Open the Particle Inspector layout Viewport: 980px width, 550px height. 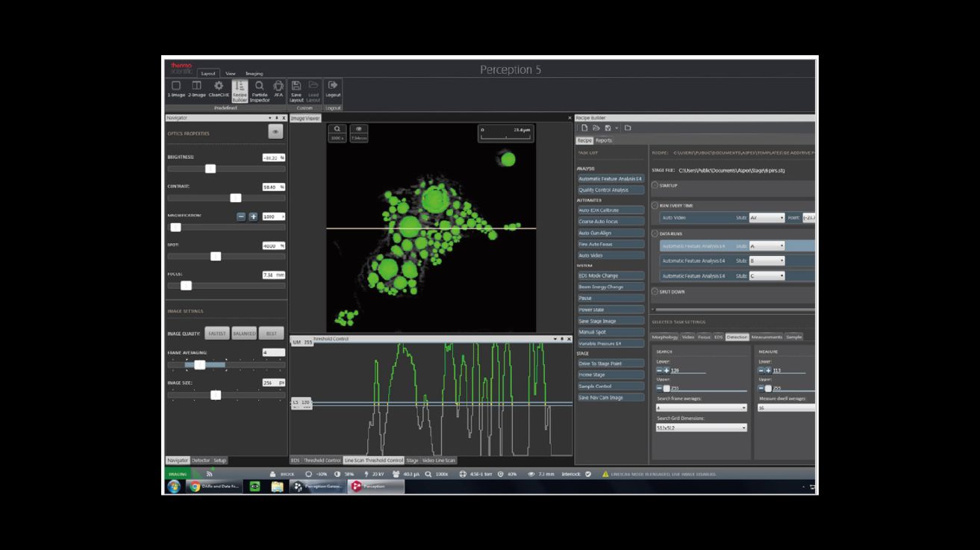[x=260, y=91]
